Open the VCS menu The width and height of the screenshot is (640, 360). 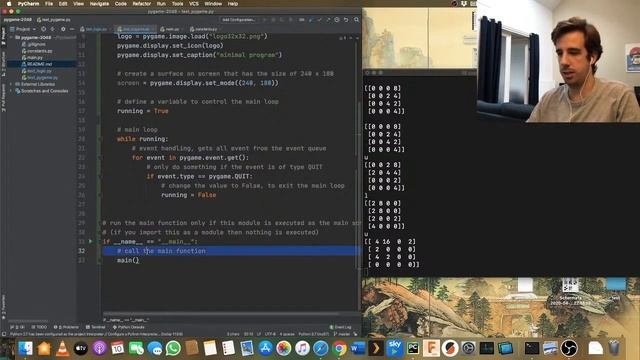193,4
